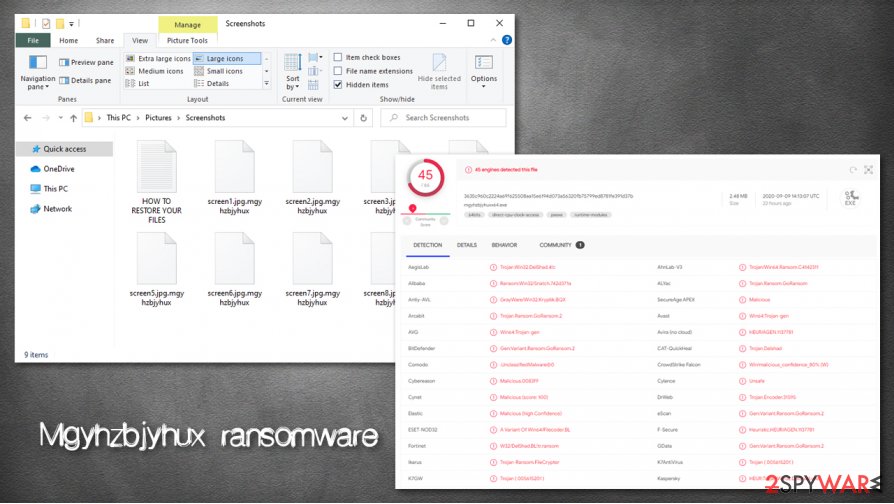Select screen6.jpg.mgyhzbjyhux file
Image resolution: width=894 pixels, height=504 pixels.
234,269
